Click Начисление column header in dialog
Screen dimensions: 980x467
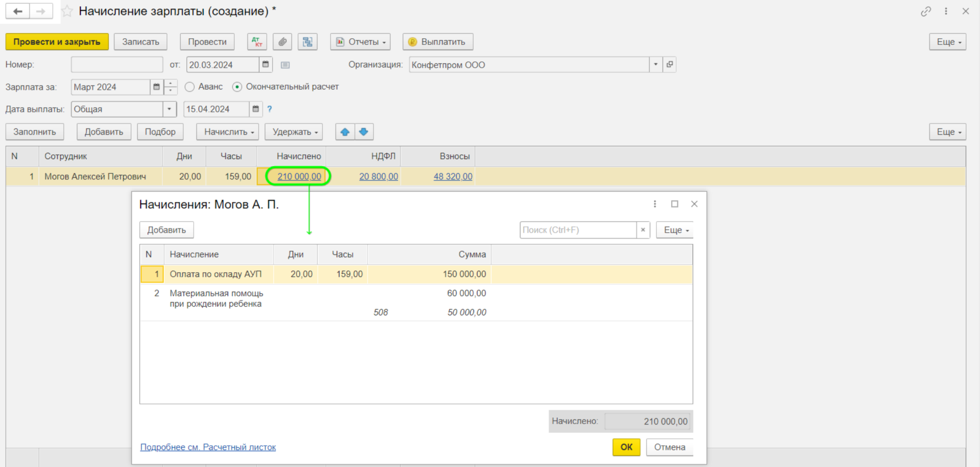pos(219,254)
